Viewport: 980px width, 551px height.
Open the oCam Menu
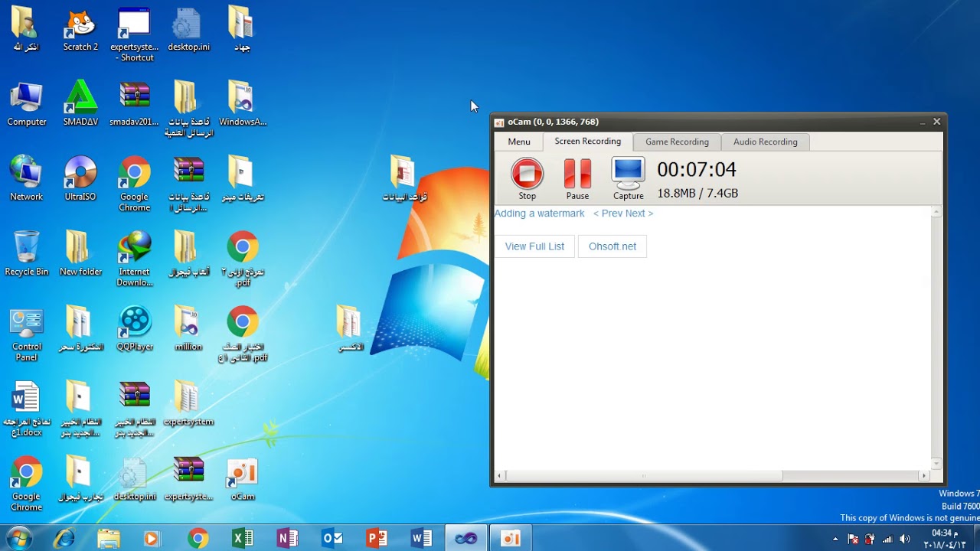click(x=519, y=142)
